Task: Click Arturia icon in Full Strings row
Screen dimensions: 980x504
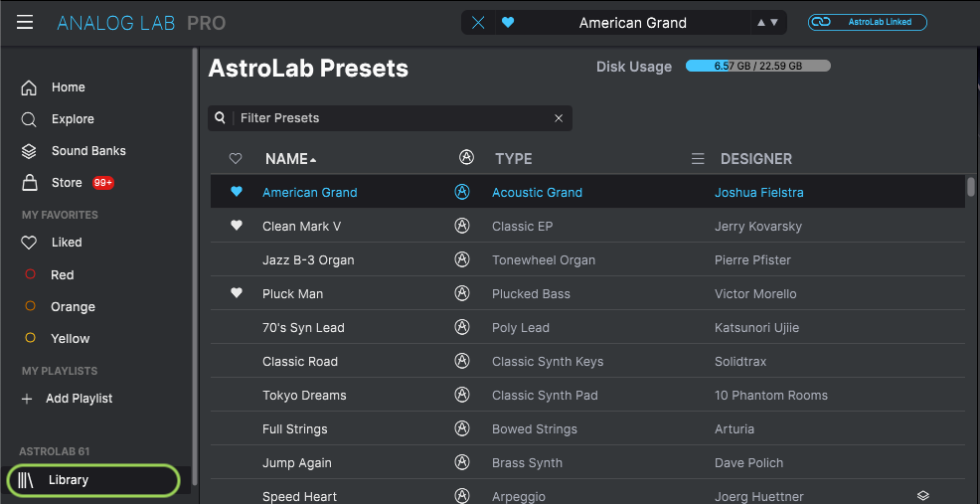Action: pos(462,428)
